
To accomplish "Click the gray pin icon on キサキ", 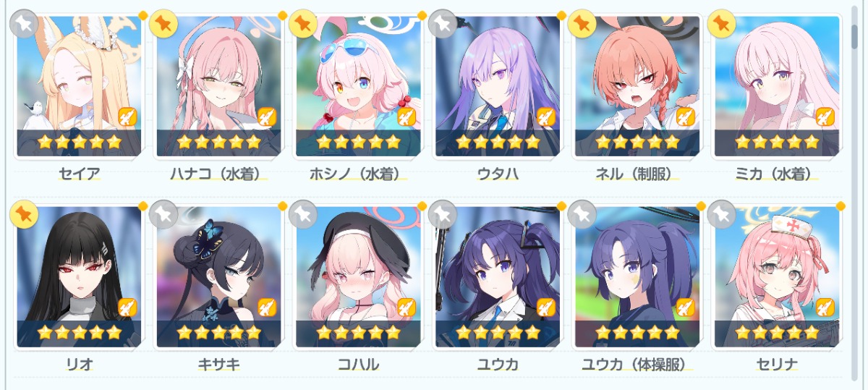I will 163,214.
